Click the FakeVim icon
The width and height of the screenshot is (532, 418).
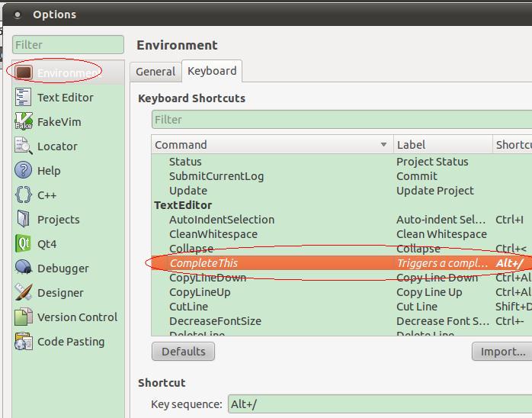tap(24, 121)
